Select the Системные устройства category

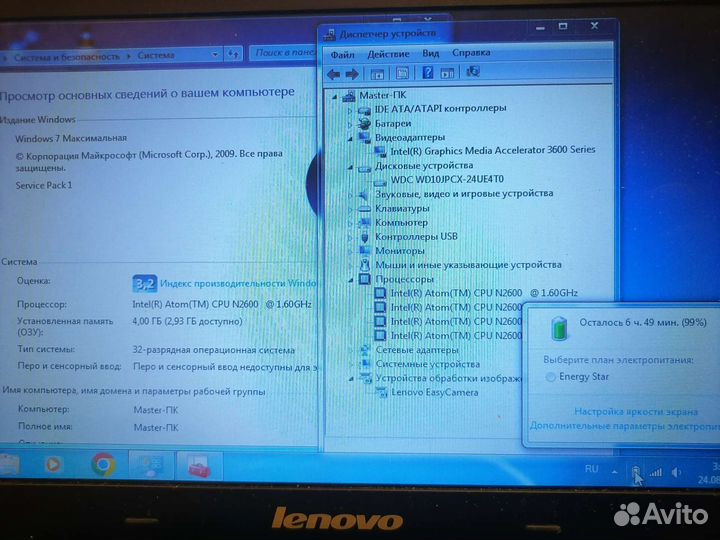(x=428, y=364)
